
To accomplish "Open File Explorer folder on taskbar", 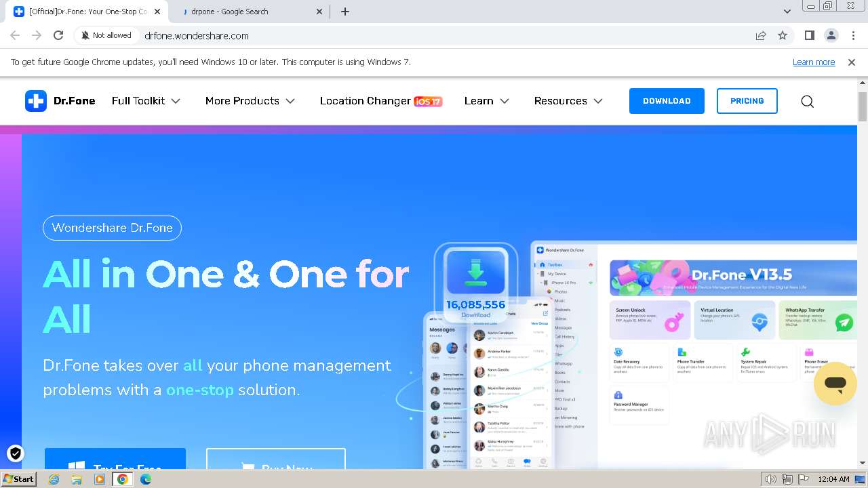I will 77,479.
